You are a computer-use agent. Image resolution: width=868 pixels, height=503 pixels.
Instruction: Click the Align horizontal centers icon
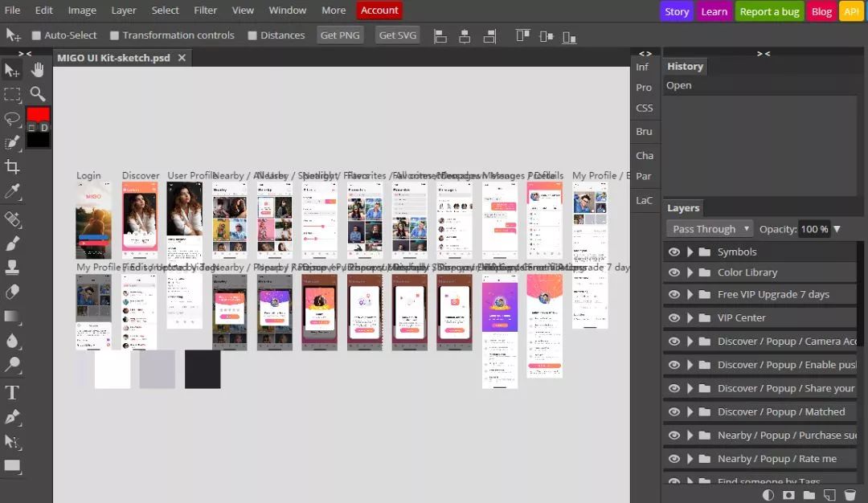(465, 36)
